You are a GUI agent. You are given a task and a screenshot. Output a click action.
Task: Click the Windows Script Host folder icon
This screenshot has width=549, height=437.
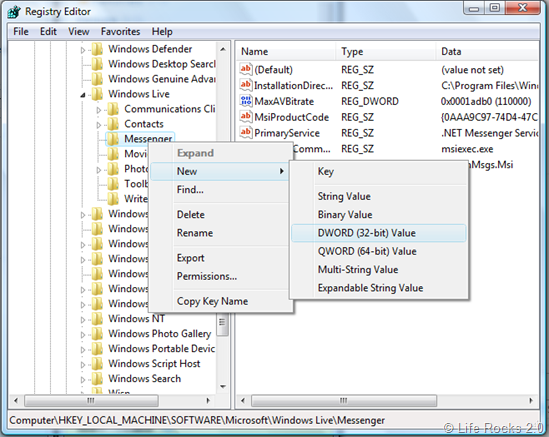(x=97, y=364)
